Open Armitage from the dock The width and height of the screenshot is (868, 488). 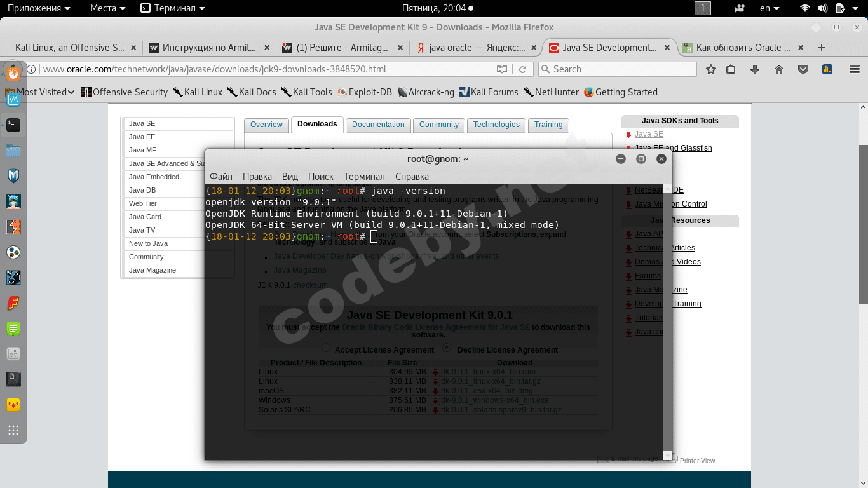point(13,201)
